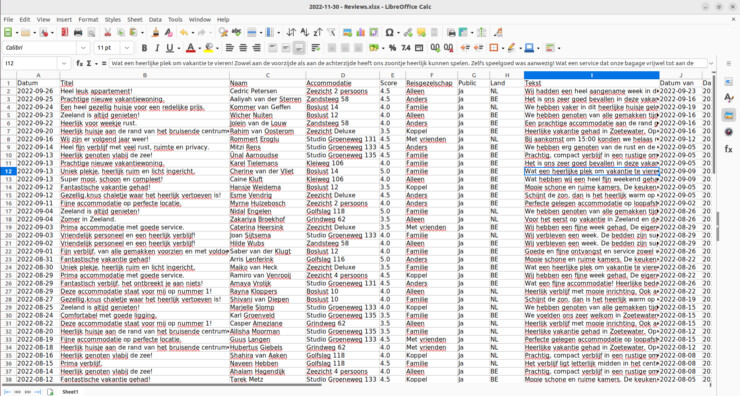Image resolution: width=740 pixels, height=396 pixels.
Task: Click the Format as Number 7.4 icon
Action: pos(405,48)
